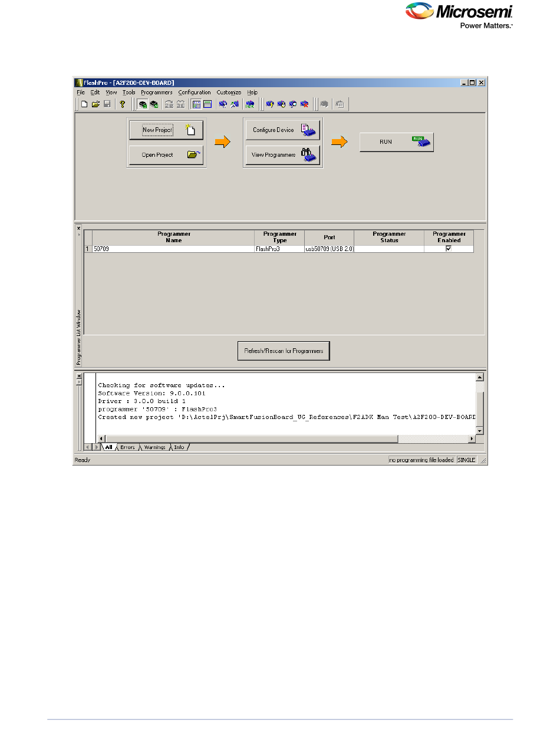Click the large RUN button
Screen dimensions: 560x739
pos(396,142)
